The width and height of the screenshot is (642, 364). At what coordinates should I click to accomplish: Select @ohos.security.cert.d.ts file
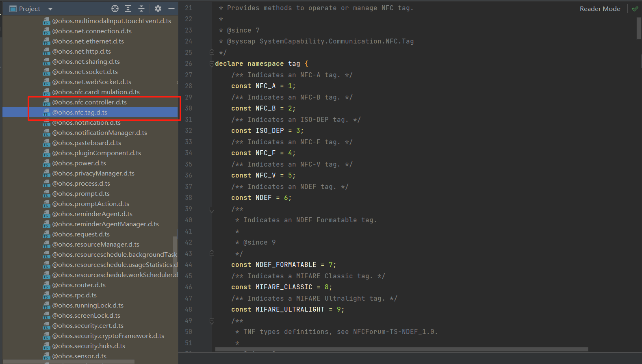pos(88,325)
